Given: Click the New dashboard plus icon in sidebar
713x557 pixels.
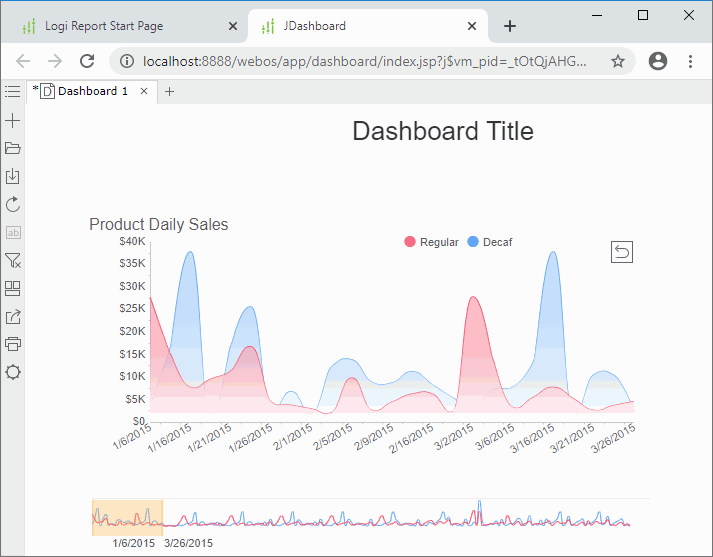Looking at the screenshot, I should pyautogui.click(x=13, y=121).
